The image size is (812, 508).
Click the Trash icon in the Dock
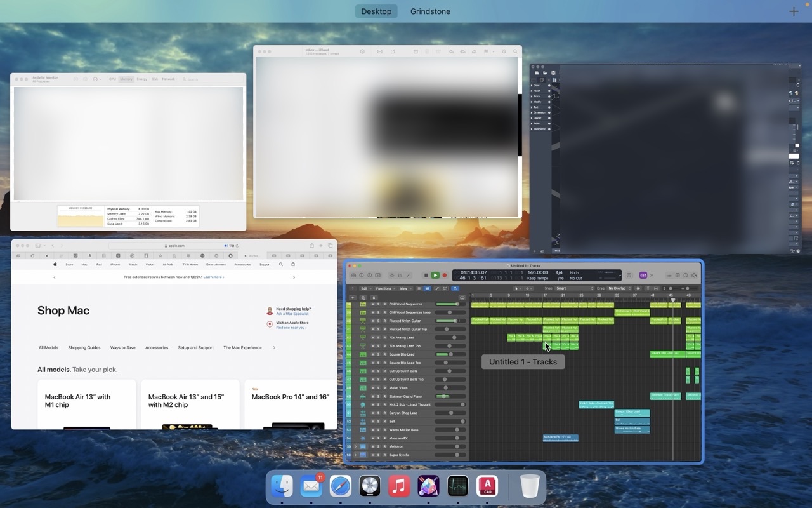530,486
